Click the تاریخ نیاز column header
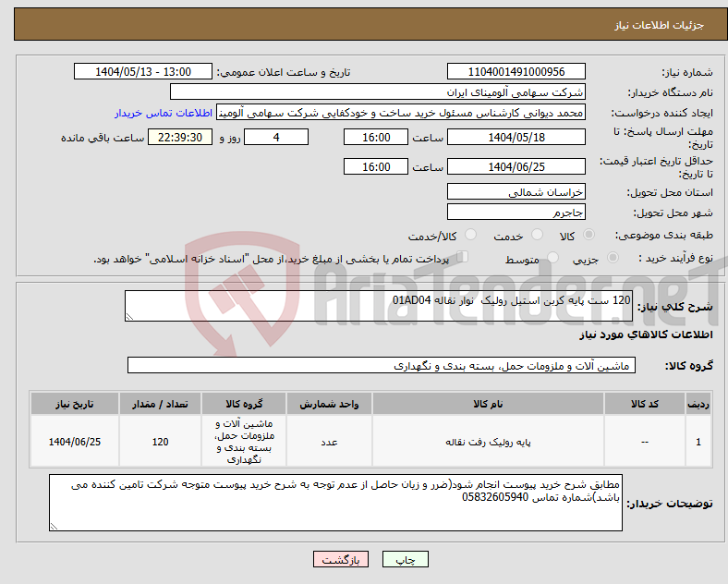The width and height of the screenshot is (728, 584). pyautogui.click(x=75, y=404)
